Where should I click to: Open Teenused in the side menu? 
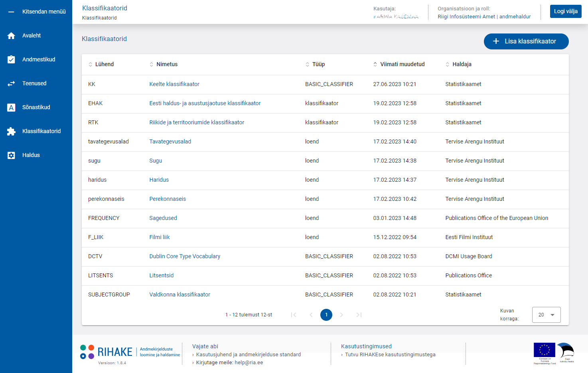click(34, 84)
